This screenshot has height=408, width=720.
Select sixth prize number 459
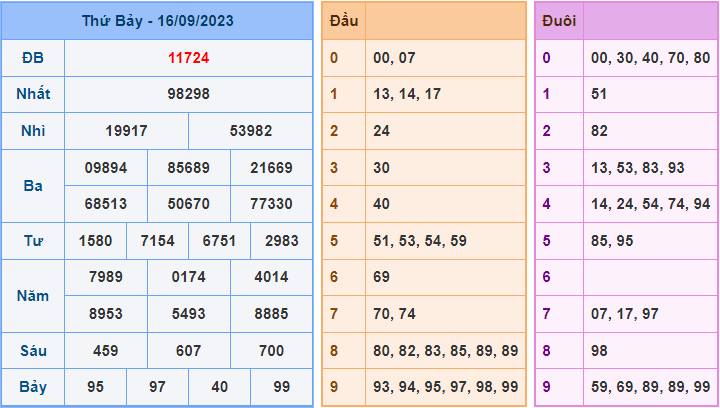[106, 351]
